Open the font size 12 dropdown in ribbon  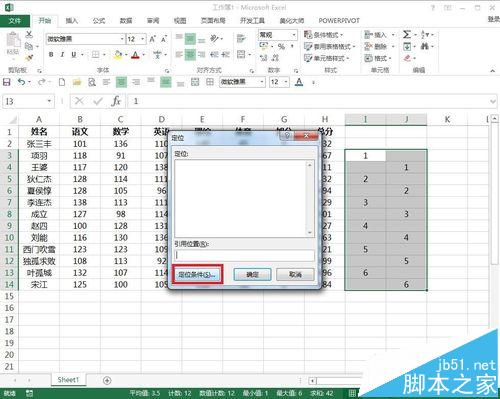[143, 39]
